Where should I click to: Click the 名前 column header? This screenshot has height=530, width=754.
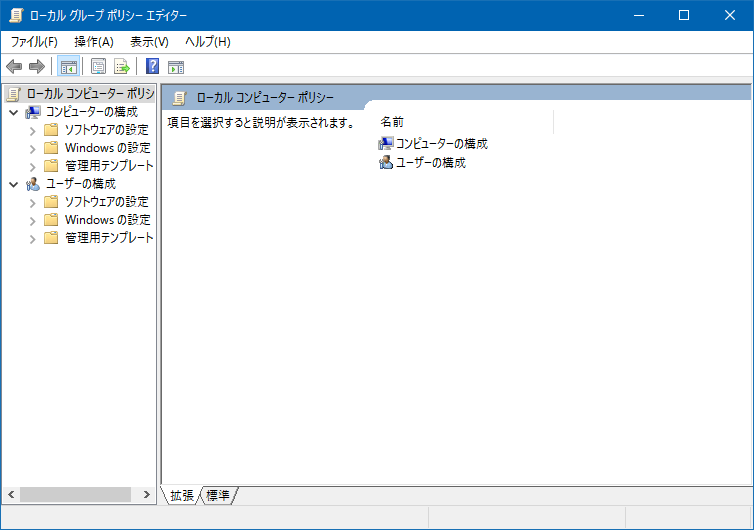(465, 122)
